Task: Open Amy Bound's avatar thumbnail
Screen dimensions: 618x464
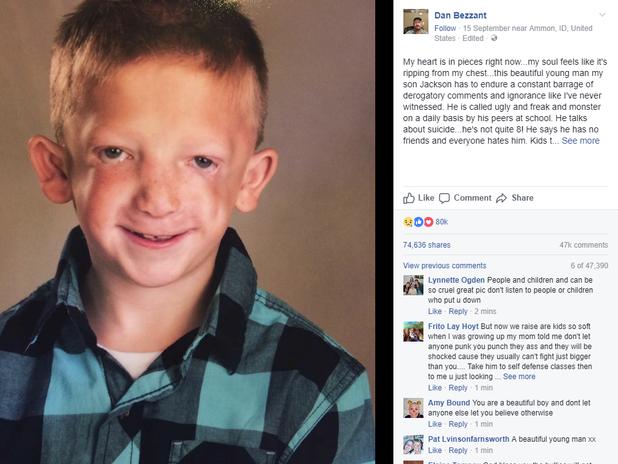Action: [413, 408]
